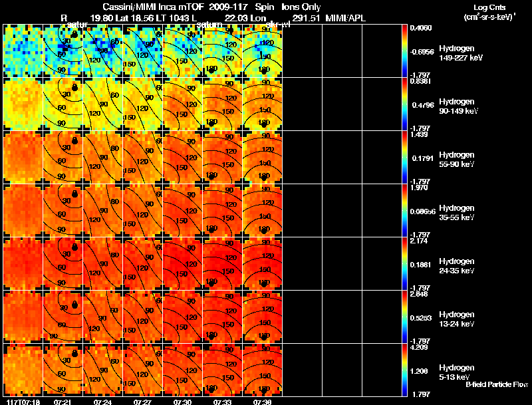Click the 'Log Cnts' units heading
This screenshot has height=405, width=532.
click(x=489, y=7)
